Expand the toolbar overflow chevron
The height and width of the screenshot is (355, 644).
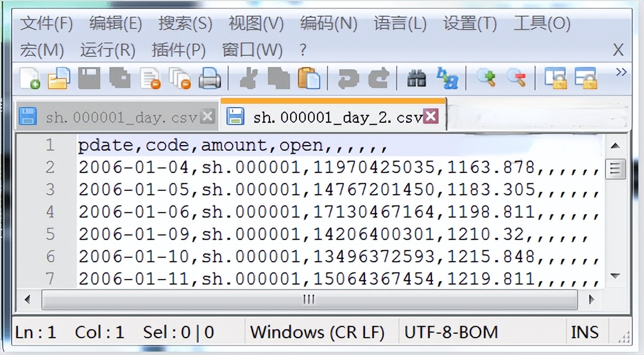pos(621,73)
